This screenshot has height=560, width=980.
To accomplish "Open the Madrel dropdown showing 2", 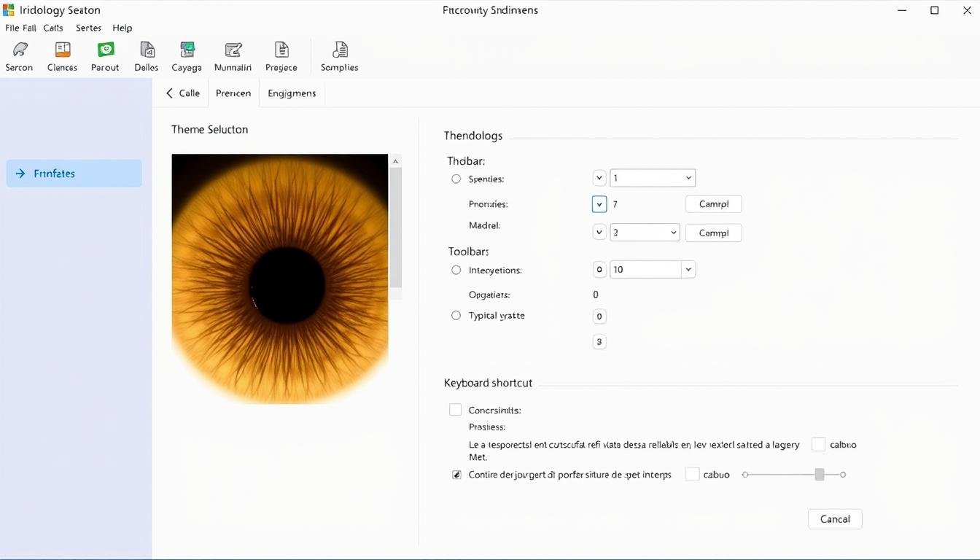I will coord(645,233).
